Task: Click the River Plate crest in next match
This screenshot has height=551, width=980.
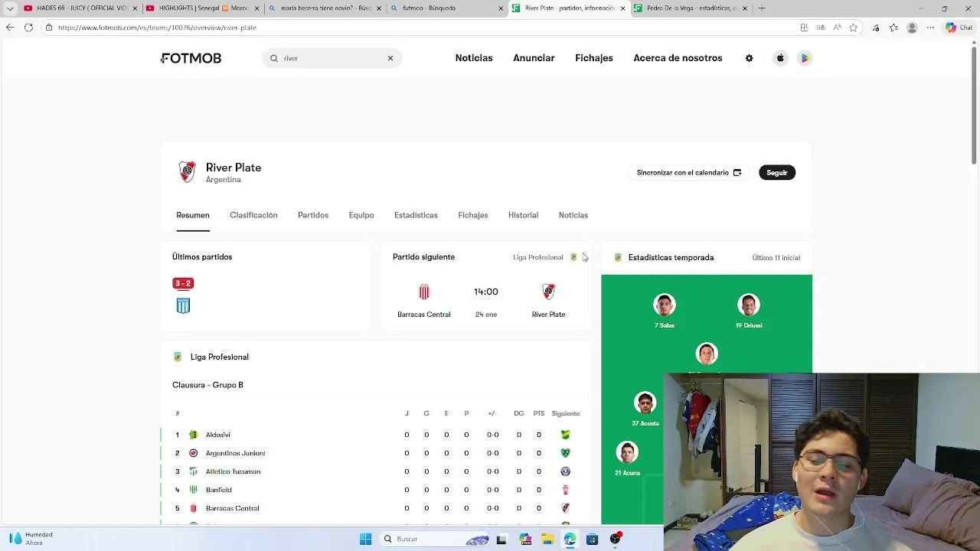Action: (548, 292)
